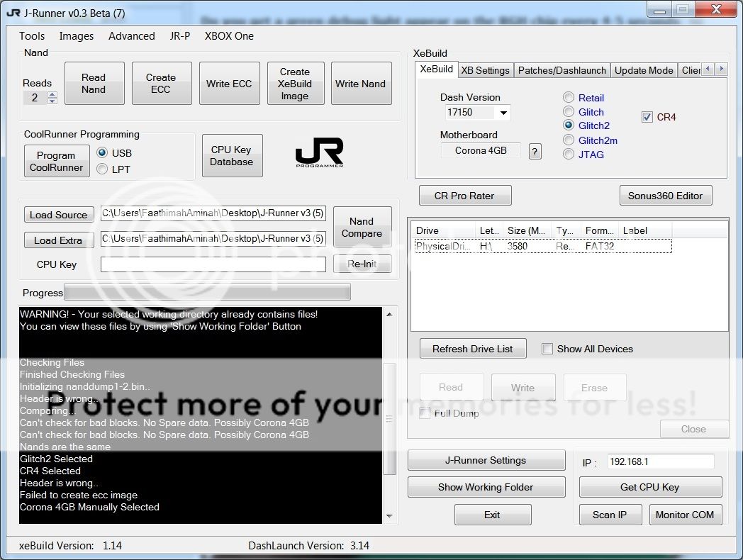Click the Get CPU Key button

650,487
